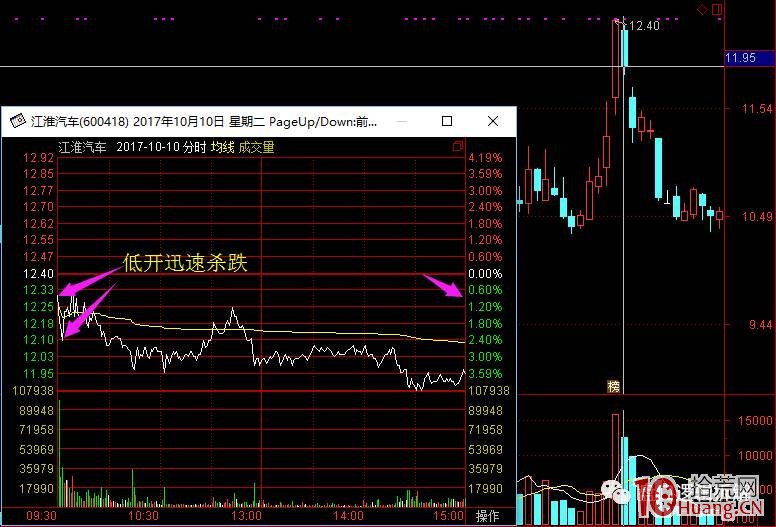776x527 pixels.
Task: Click the restore icon above the intraday chart
Action: point(458,146)
